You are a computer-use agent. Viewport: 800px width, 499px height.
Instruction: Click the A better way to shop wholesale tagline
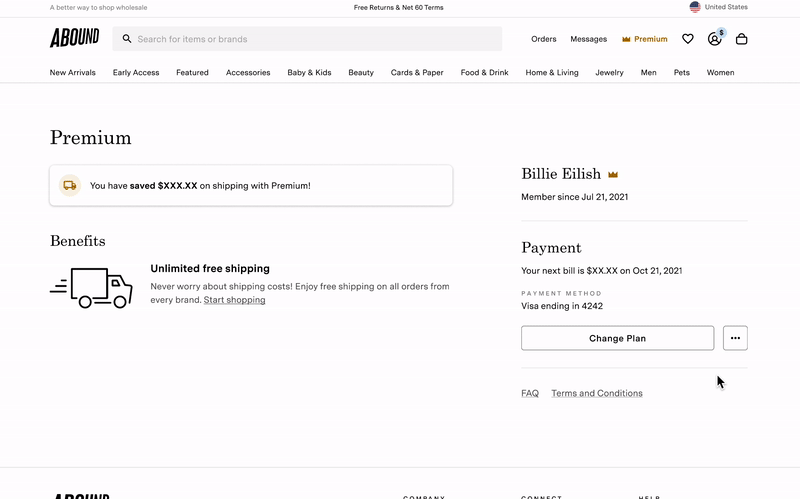coord(98,8)
